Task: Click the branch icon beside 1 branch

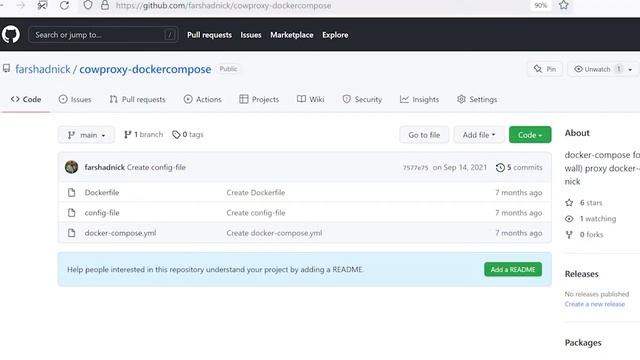Action: 127,135
